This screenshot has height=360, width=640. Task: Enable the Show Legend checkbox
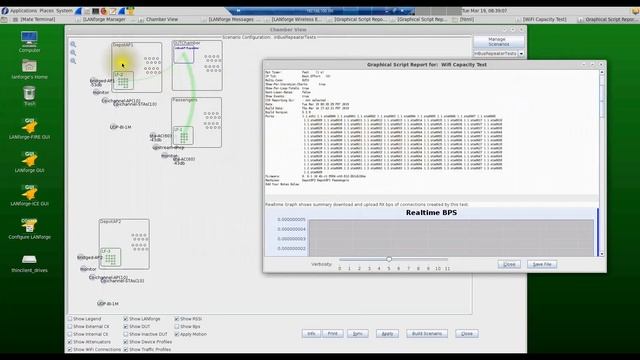[70, 319]
